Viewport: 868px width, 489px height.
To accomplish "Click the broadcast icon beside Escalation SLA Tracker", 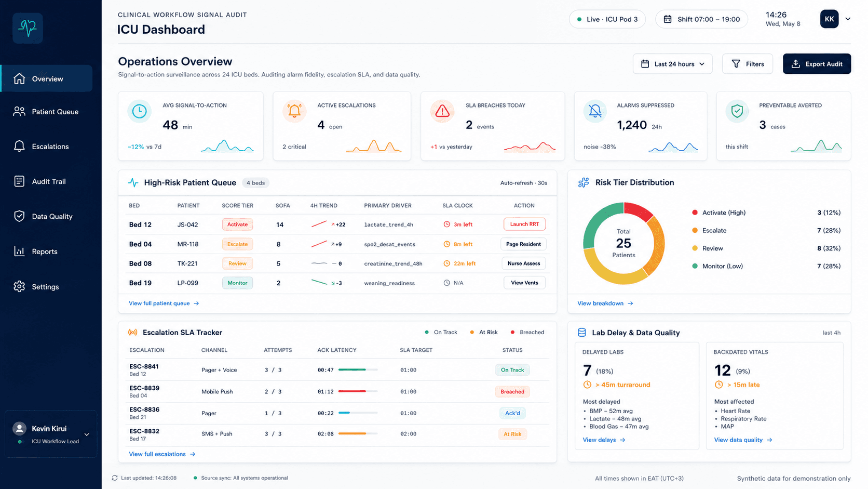I will [x=133, y=333].
